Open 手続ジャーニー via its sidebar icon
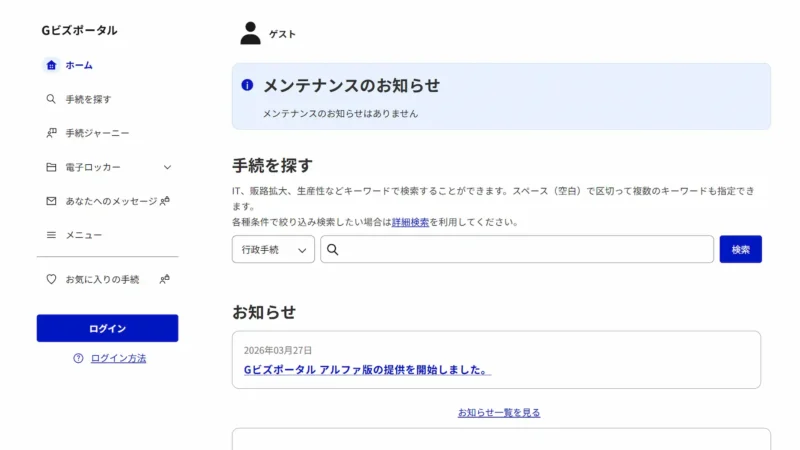Screen dimensions: 800x450 coord(51,133)
